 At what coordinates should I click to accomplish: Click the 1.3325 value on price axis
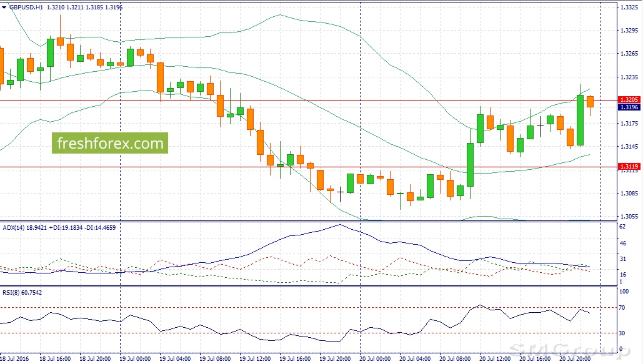click(628, 7)
